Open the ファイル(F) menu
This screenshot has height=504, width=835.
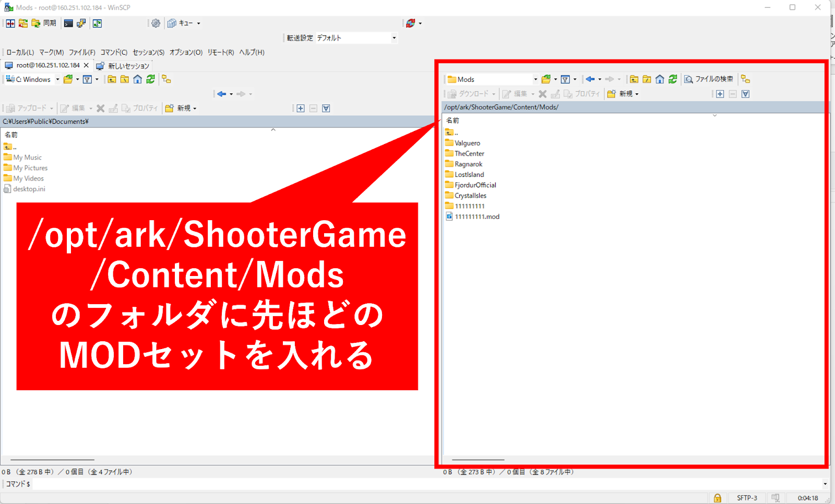[82, 52]
